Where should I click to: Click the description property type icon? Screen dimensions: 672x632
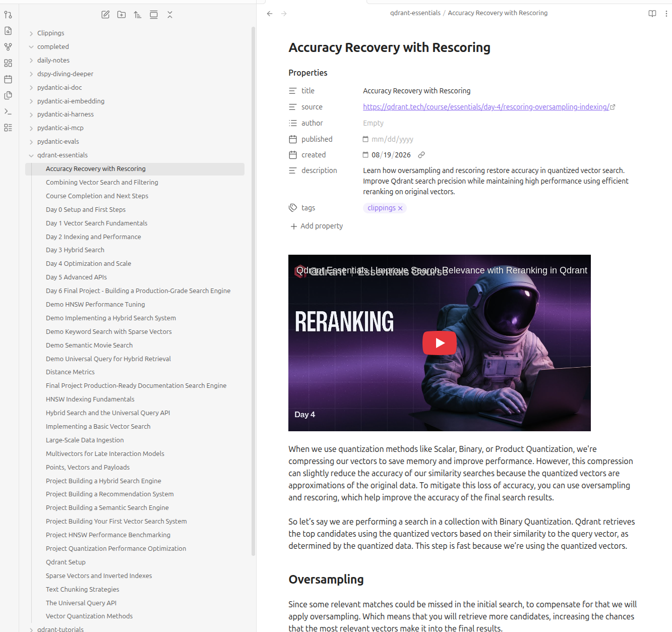292,170
